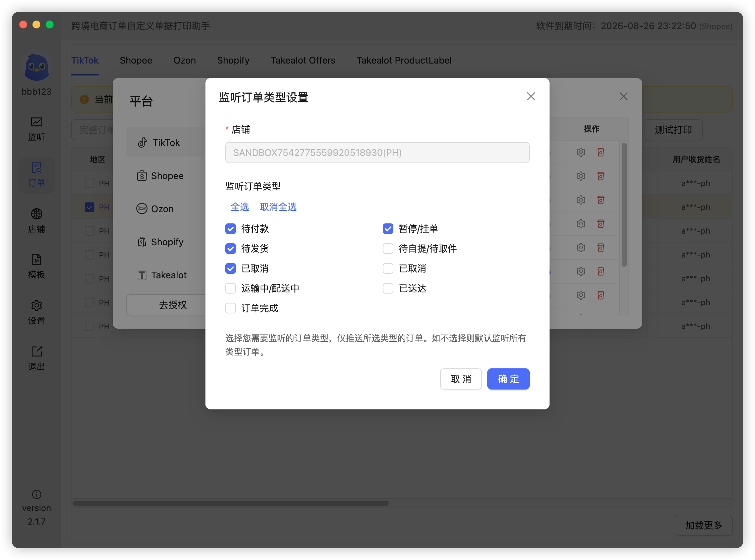This screenshot has height=560, width=755.
Task: Switch to the TikTok tab
Action: point(85,60)
